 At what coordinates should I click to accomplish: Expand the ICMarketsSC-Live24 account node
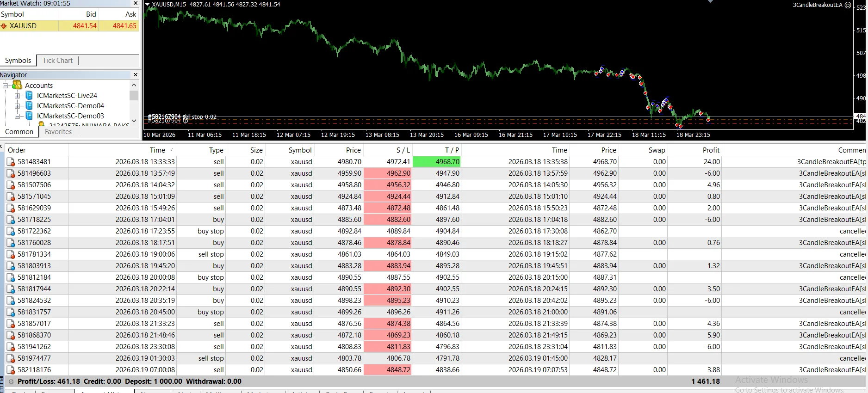pos(17,96)
